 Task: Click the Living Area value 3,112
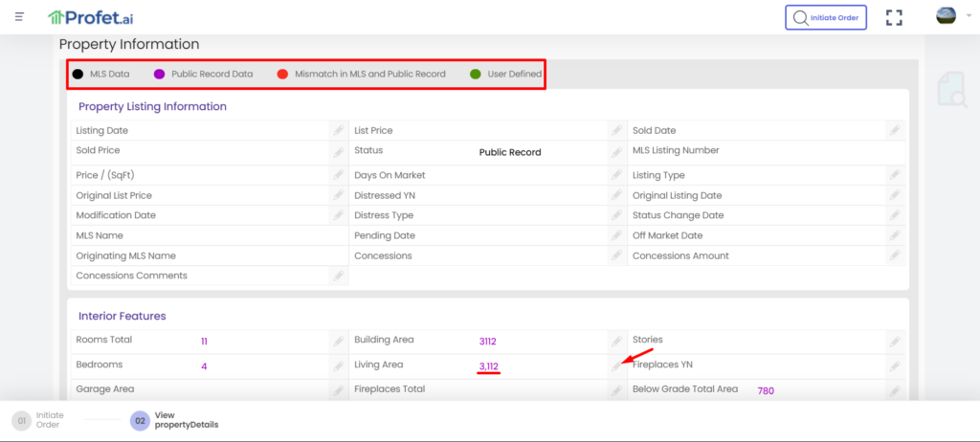[x=488, y=365]
